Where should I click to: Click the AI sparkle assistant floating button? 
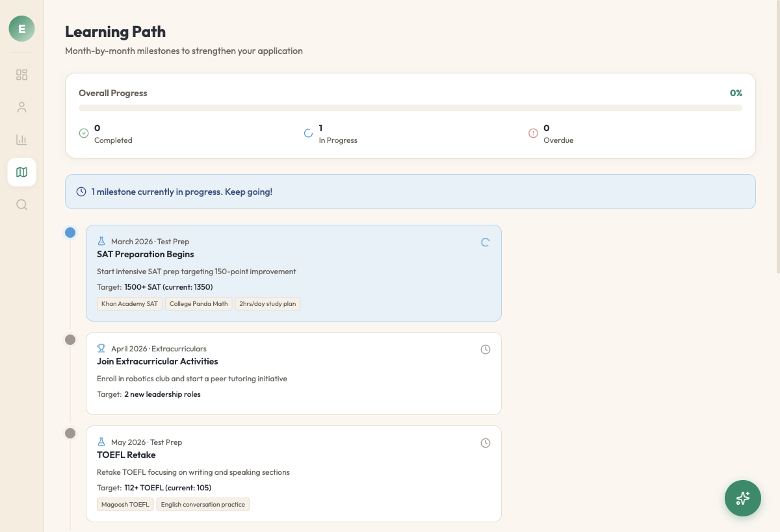click(x=742, y=498)
